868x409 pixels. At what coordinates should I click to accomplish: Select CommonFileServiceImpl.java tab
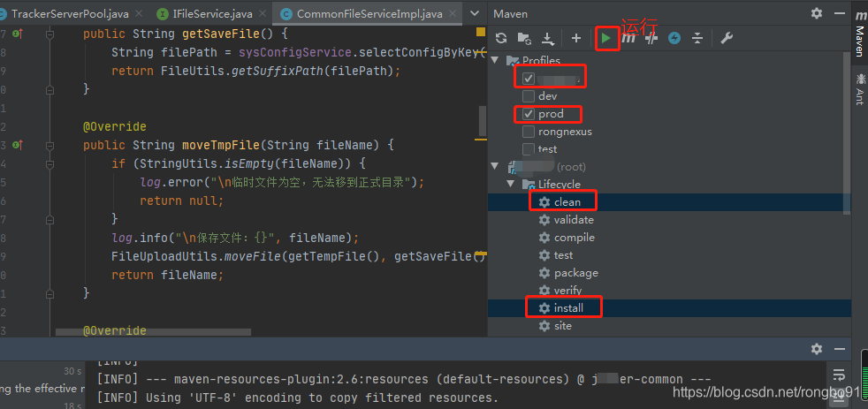(x=369, y=14)
